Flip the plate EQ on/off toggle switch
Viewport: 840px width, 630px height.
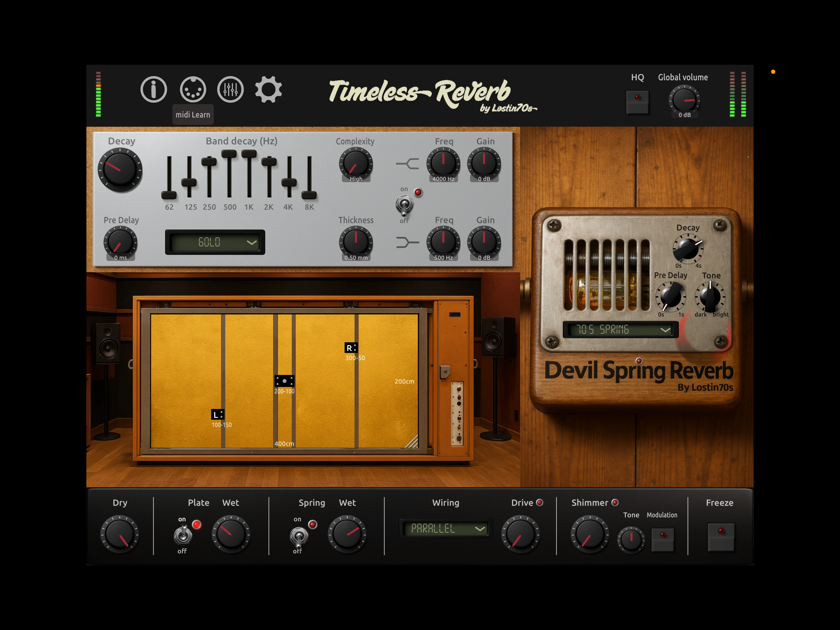pyautogui.click(x=404, y=205)
